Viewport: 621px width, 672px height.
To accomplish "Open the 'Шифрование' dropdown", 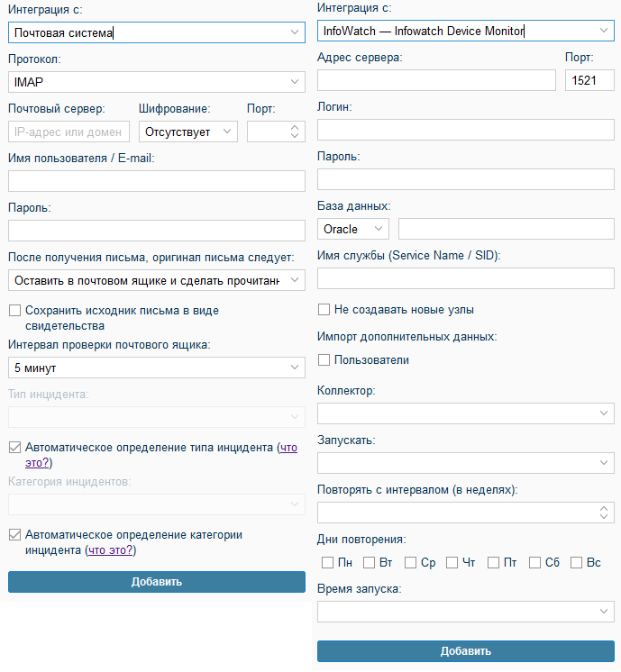I will coord(188,132).
